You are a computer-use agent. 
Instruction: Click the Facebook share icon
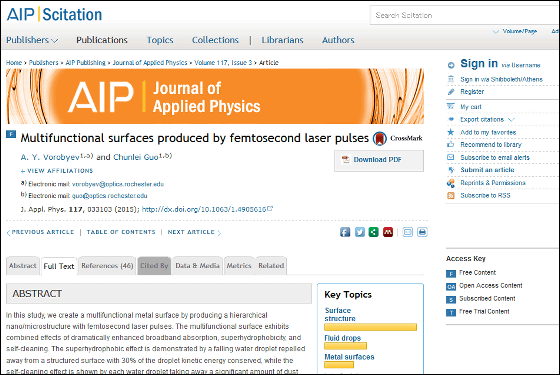(345, 232)
